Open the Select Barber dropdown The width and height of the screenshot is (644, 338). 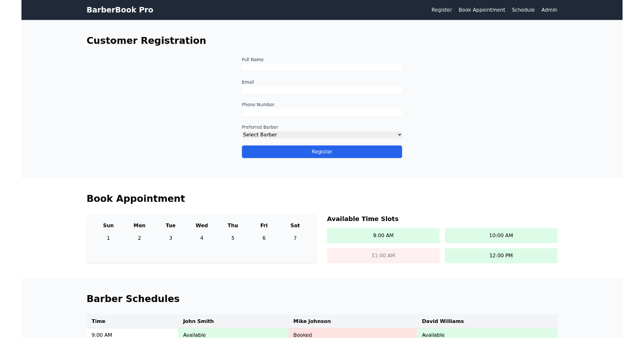point(321,134)
